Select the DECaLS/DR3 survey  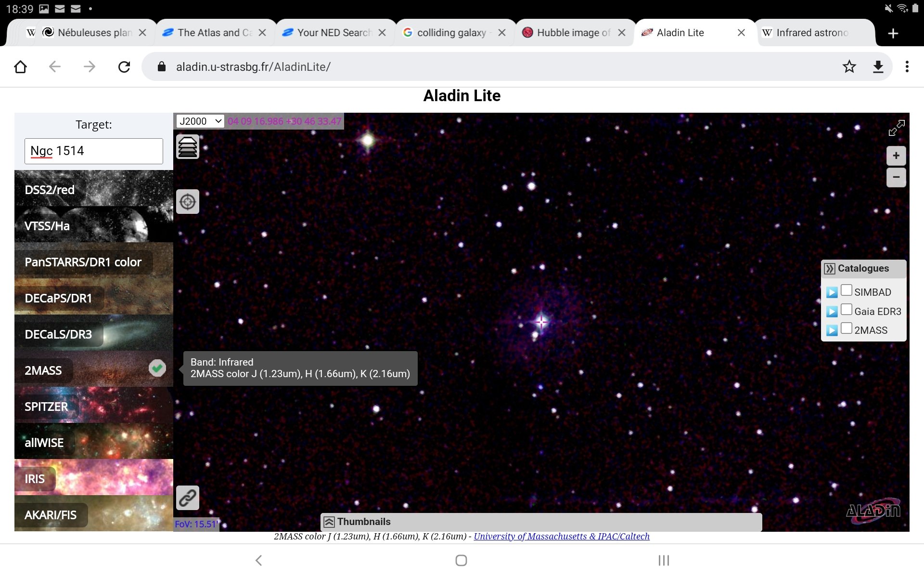point(94,333)
